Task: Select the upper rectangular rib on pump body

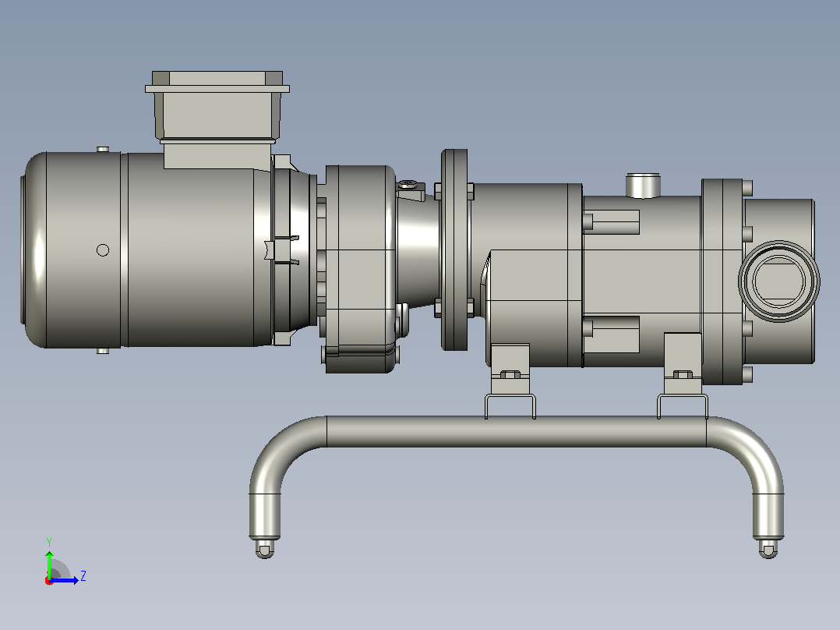Action: coord(611,222)
